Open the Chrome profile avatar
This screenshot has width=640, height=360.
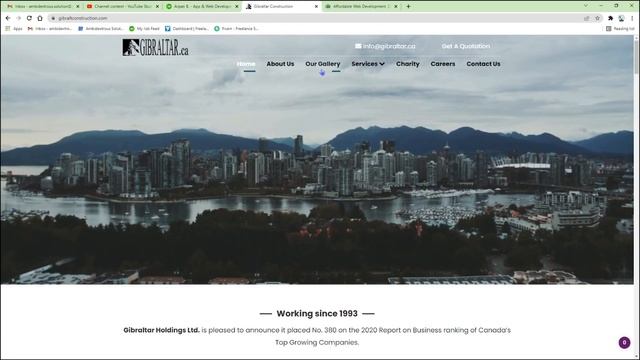pyautogui.click(x=621, y=18)
